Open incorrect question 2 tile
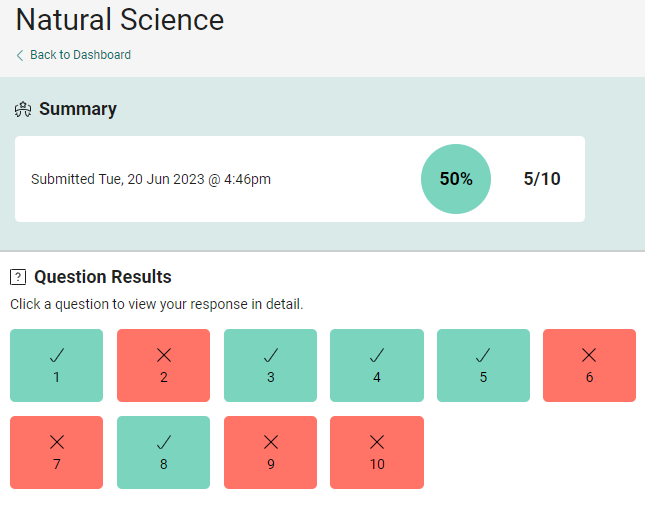This screenshot has height=511, width=645. point(163,365)
